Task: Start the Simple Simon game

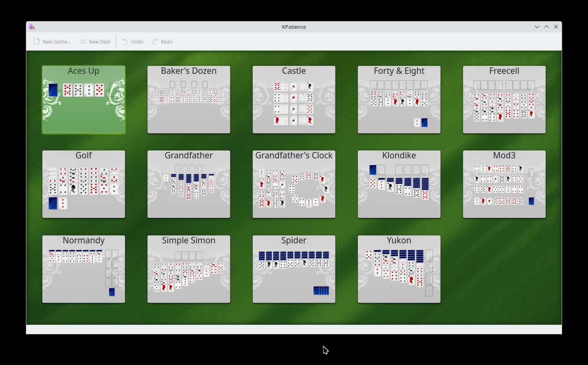Action: coord(189,269)
